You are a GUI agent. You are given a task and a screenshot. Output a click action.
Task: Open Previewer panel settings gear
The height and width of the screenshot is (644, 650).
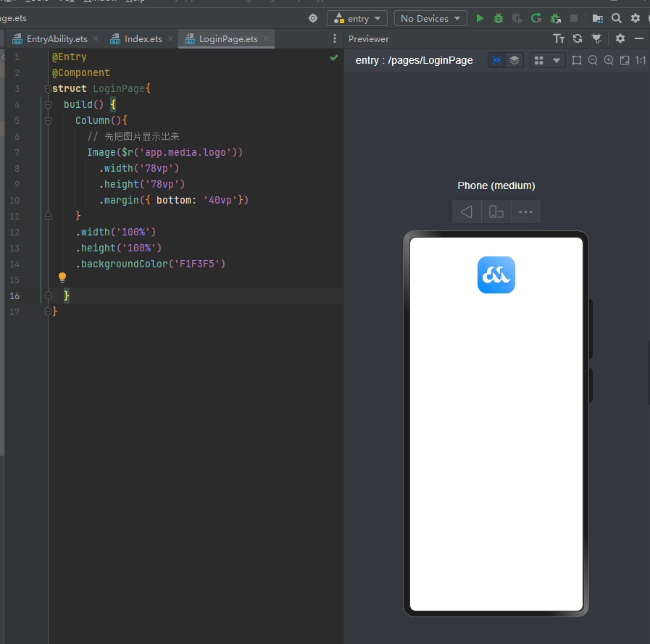[x=620, y=38]
